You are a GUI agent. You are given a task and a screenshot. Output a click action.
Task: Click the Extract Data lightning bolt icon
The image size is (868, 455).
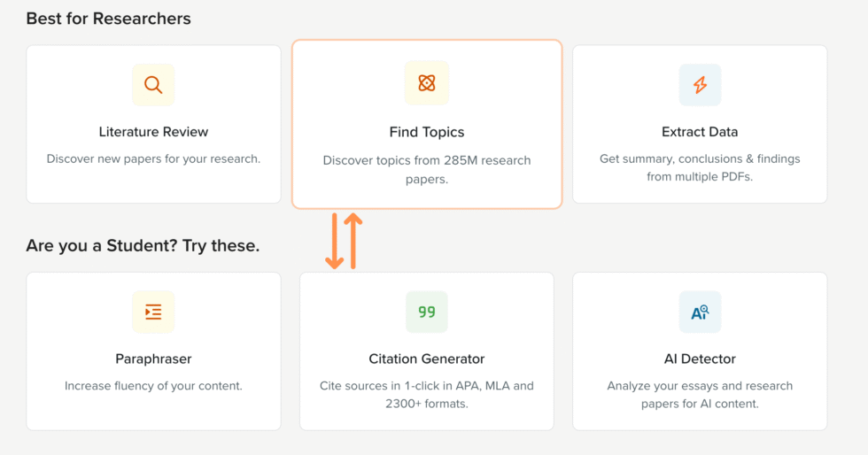[700, 85]
